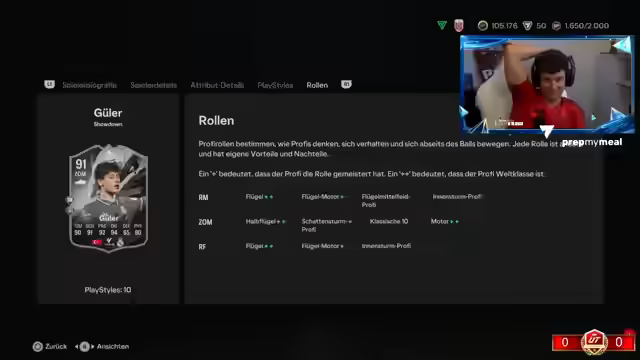Click the Motor ++ role

coord(444,221)
